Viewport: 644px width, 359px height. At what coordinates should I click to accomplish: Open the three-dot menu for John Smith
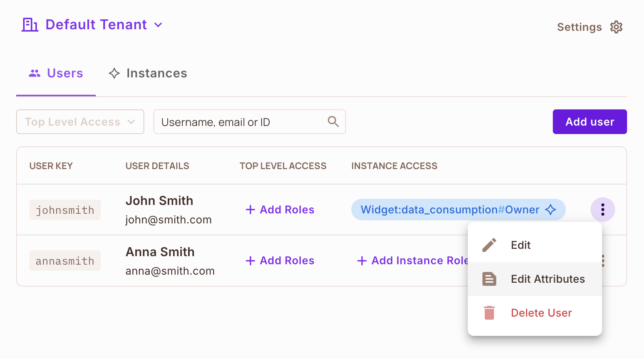point(602,210)
